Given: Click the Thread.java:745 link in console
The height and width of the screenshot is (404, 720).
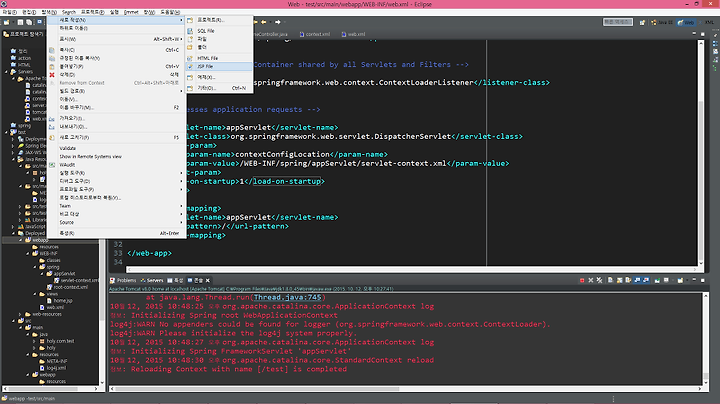Looking at the screenshot, I should 287,297.
